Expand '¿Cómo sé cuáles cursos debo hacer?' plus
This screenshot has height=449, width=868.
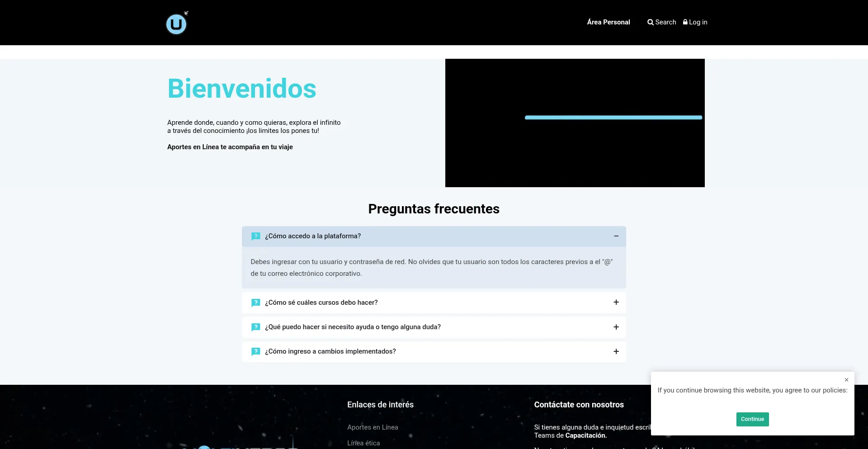click(x=616, y=302)
